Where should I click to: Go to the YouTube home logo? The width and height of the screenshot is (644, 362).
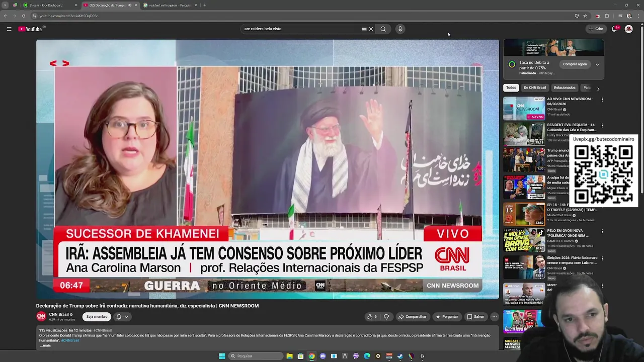click(30, 29)
